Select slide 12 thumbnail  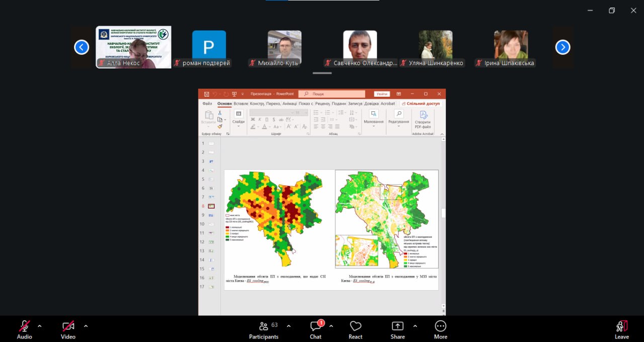coord(211,242)
